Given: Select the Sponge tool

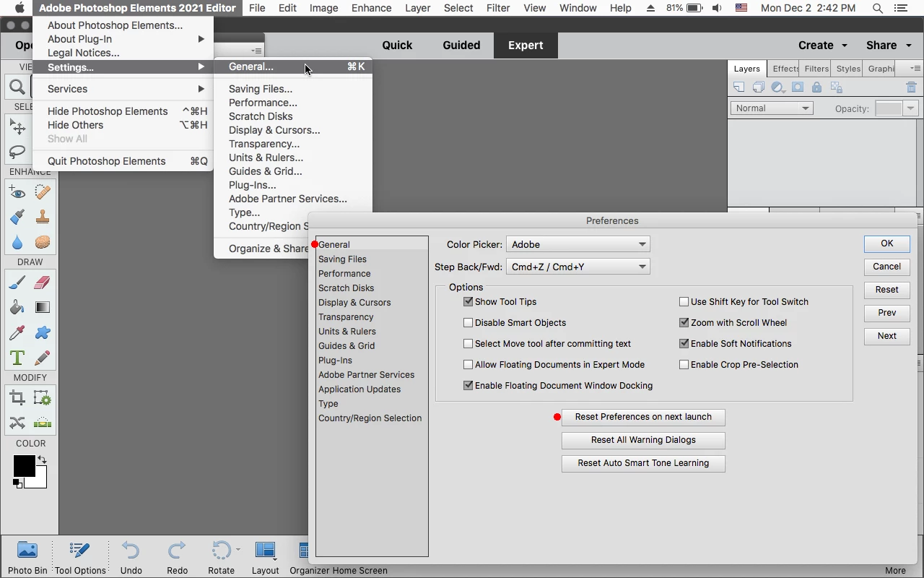Looking at the screenshot, I should click(43, 242).
